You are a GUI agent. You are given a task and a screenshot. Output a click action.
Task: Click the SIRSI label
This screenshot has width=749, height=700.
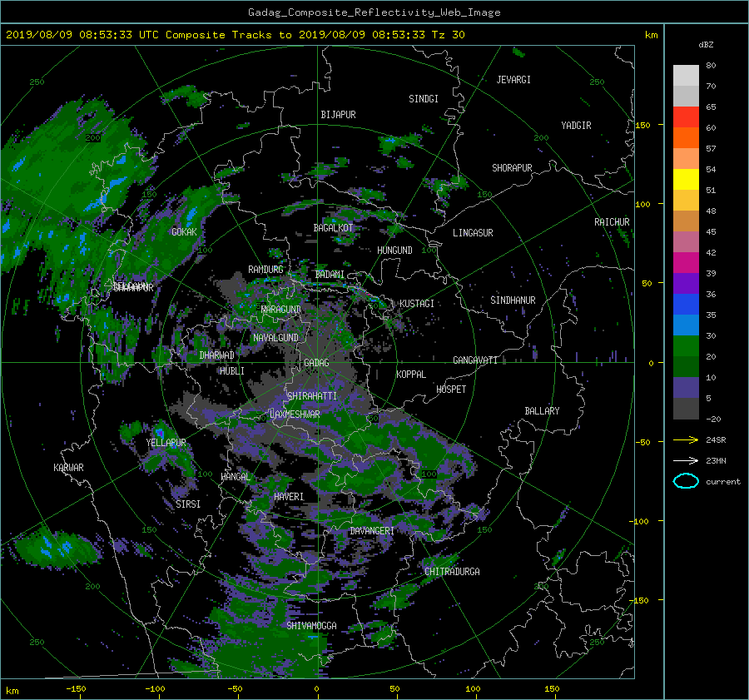188,504
